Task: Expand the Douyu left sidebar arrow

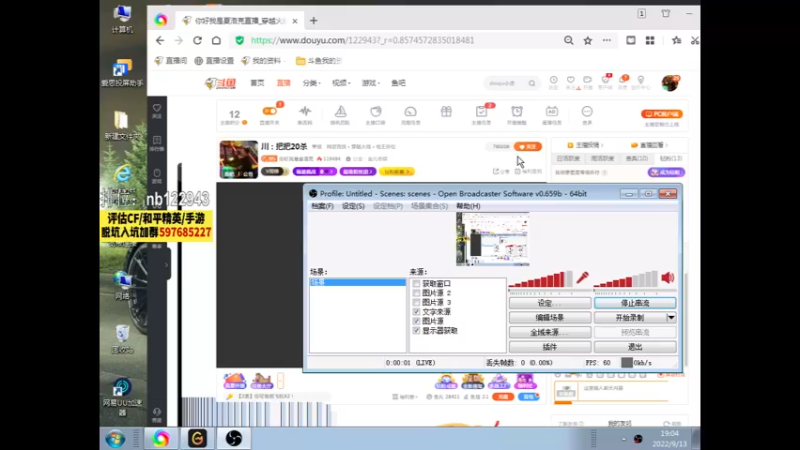Action: coord(166,265)
